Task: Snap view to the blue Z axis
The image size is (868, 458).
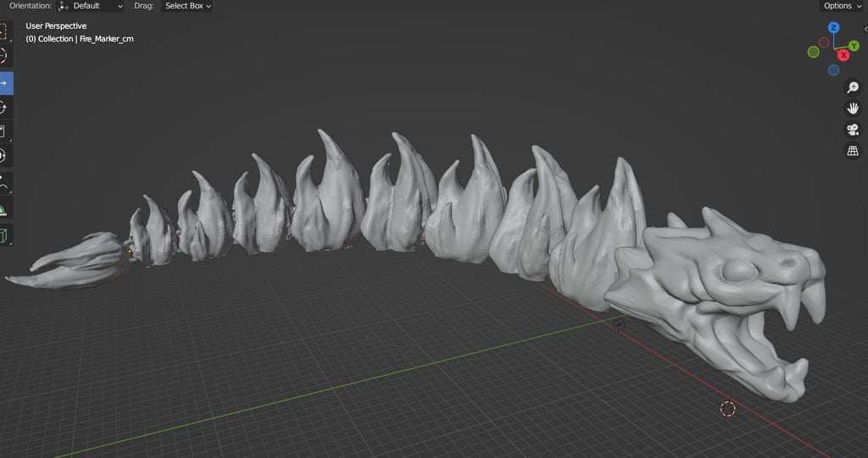Action: pos(834,27)
